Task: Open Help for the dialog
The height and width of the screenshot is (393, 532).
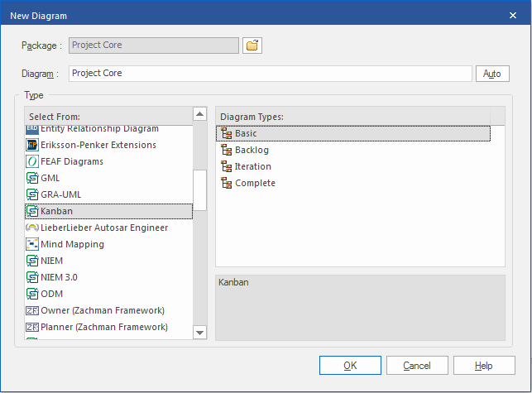Action: pyautogui.click(x=484, y=366)
